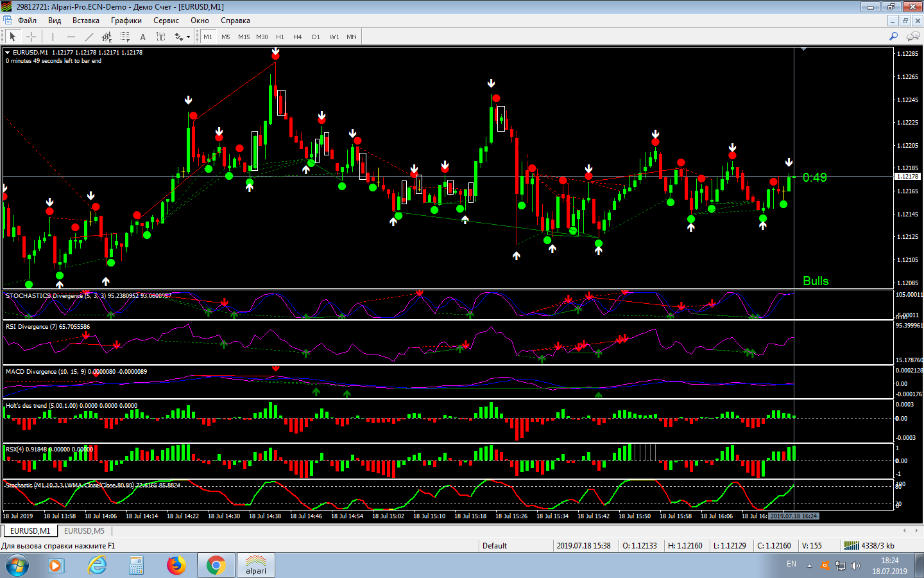Image resolution: width=924 pixels, height=578 pixels.
Task: Launch Firefox from the taskbar
Action: click(176, 566)
